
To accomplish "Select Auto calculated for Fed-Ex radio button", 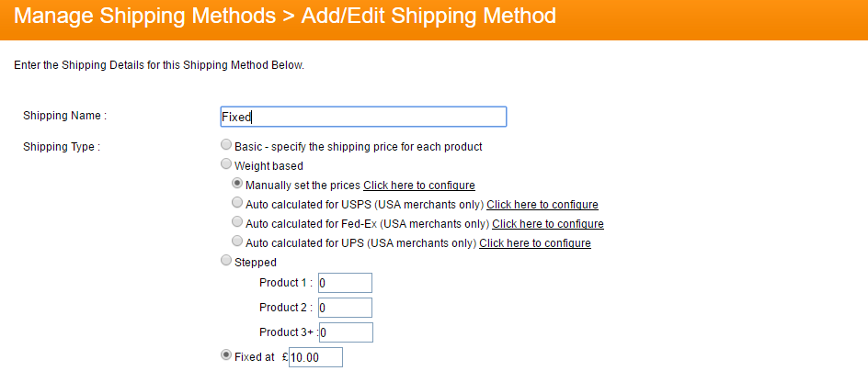I will pos(238,222).
